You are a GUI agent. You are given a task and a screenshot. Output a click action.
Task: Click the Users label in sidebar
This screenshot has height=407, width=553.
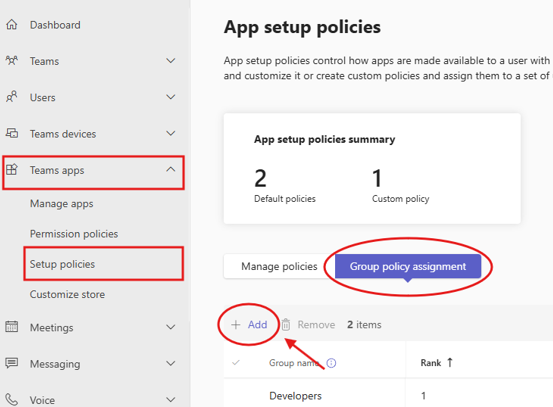point(43,98)
